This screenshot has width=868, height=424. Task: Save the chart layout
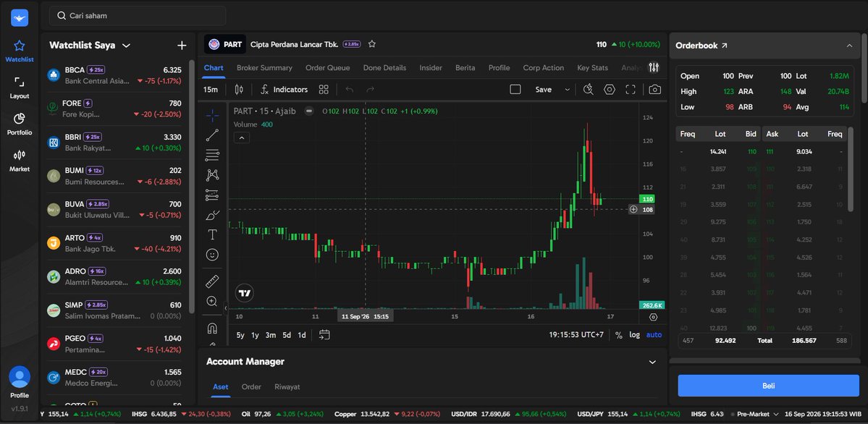[x=543, y=89]
